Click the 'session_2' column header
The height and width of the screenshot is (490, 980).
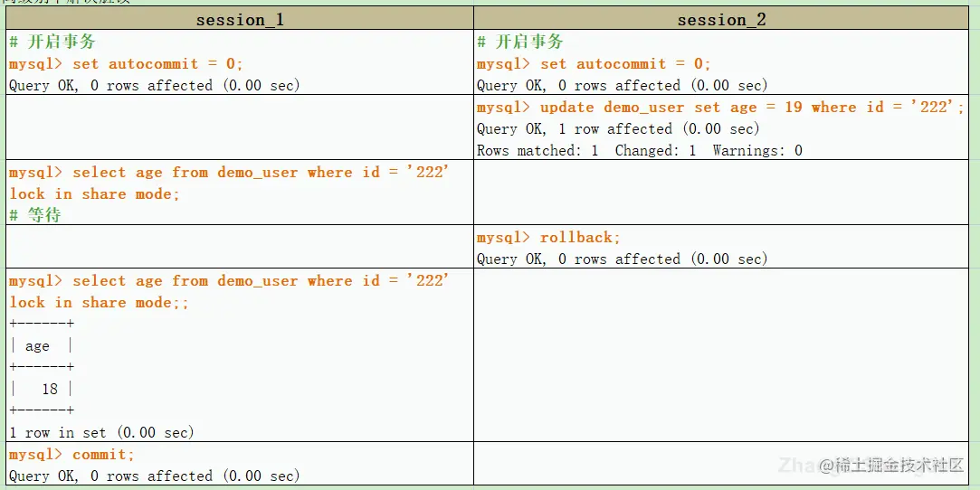[x=721, y=19]
